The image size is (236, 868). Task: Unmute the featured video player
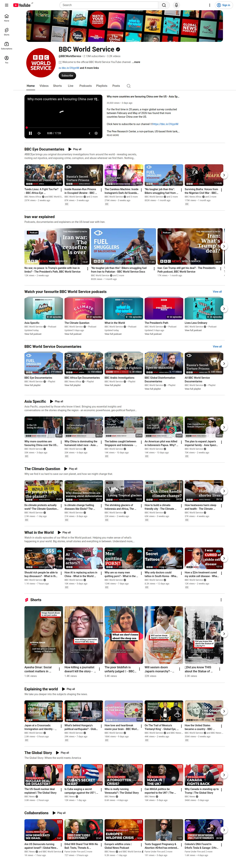(39, 133)
